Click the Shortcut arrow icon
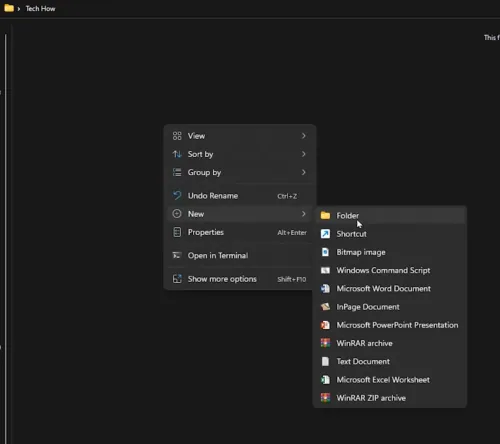This screenshot has height=444, width=500. click(x=325, y=234)
